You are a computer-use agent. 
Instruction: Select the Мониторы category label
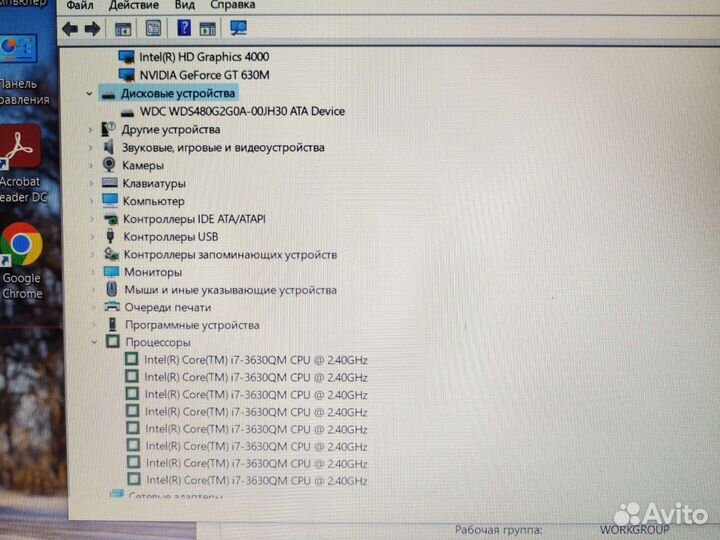(153, 272)
